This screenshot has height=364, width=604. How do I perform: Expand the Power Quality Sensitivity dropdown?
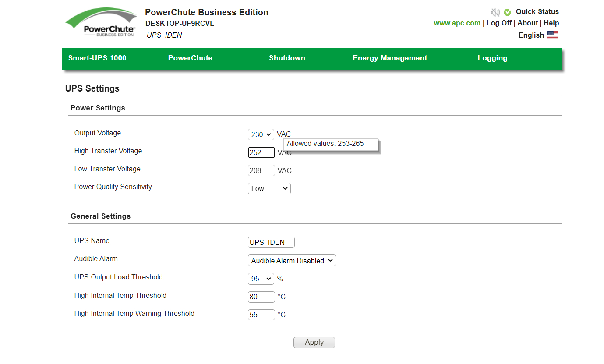[x=269, y=188]
